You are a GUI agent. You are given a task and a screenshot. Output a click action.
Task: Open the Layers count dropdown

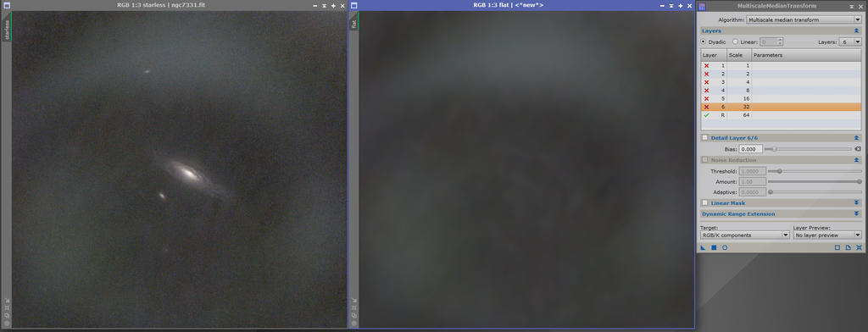click(x=850, y=41)
